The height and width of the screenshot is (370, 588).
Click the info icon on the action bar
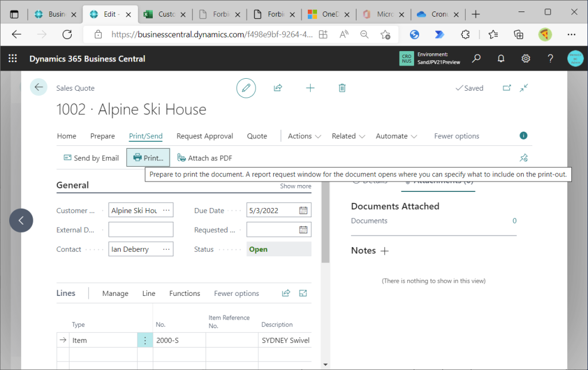point(524,136)
